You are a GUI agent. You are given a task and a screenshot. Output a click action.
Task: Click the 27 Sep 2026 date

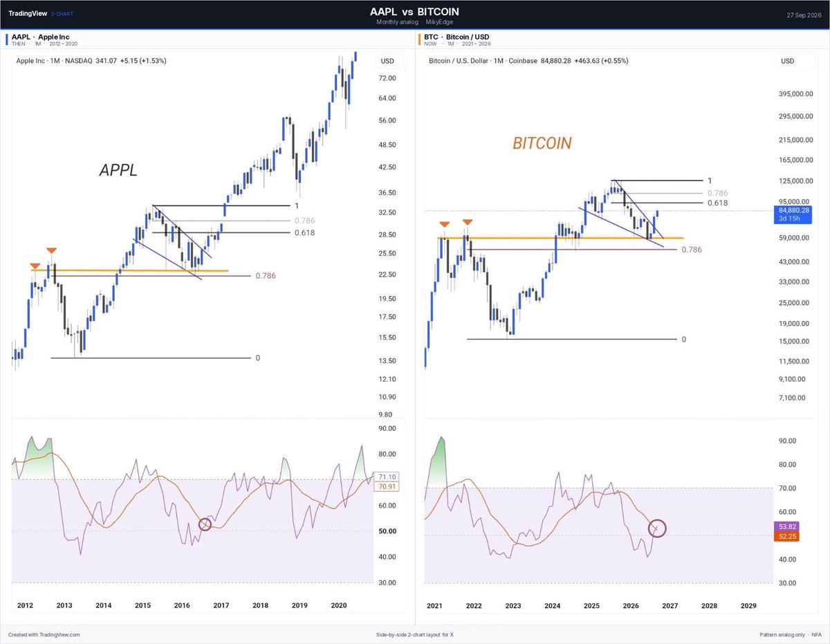pyautogui.click(x=804, y=15)
